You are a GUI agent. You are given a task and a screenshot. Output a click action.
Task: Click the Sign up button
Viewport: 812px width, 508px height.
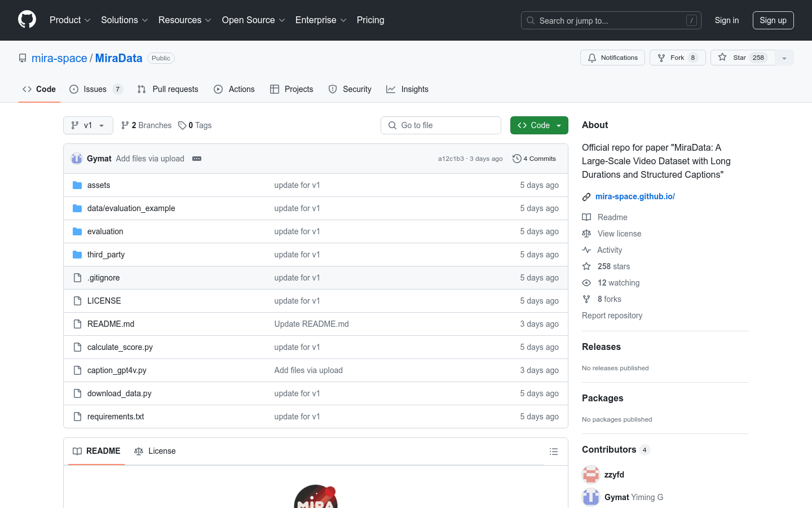tap(773, 20)
